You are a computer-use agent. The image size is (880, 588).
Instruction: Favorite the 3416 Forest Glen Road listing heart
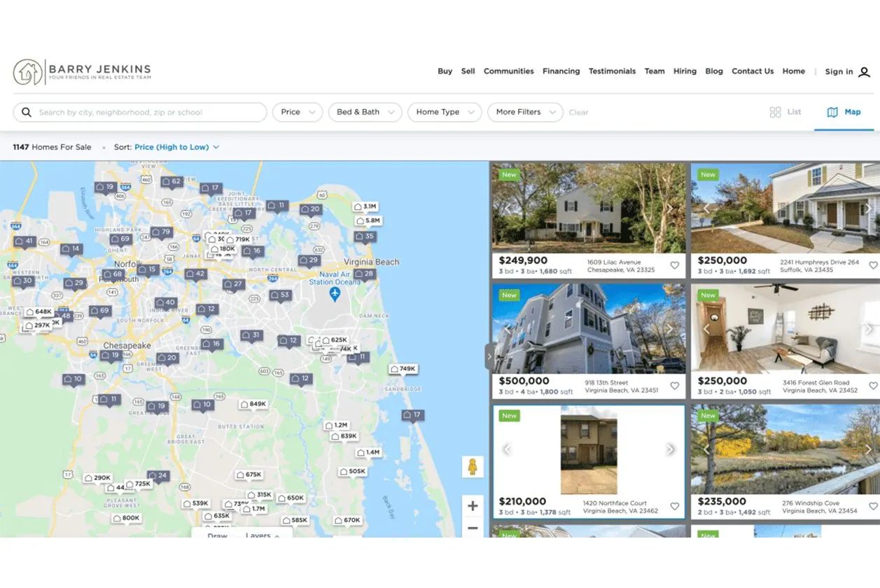point(873,386)
